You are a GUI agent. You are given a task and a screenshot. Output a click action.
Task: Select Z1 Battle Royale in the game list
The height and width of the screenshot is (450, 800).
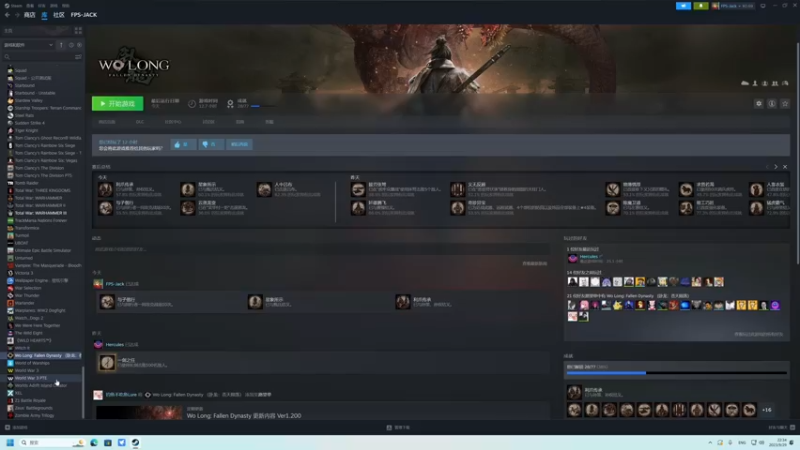tap(30, 401)
